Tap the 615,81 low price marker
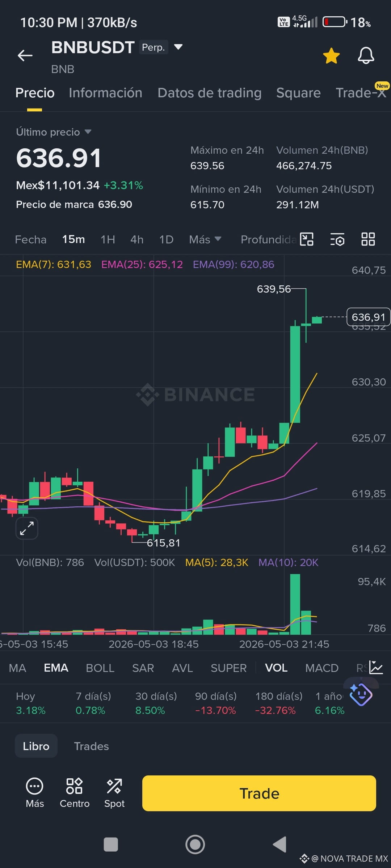The height and width of the screenshot is (868, 391). 163,543
